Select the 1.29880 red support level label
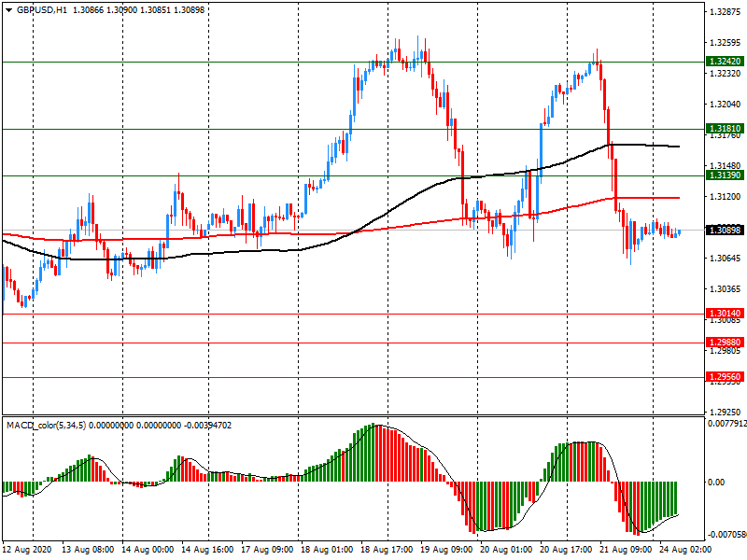Image resolution: width=747 pixels, height=560 pixels. coord(726,343)
